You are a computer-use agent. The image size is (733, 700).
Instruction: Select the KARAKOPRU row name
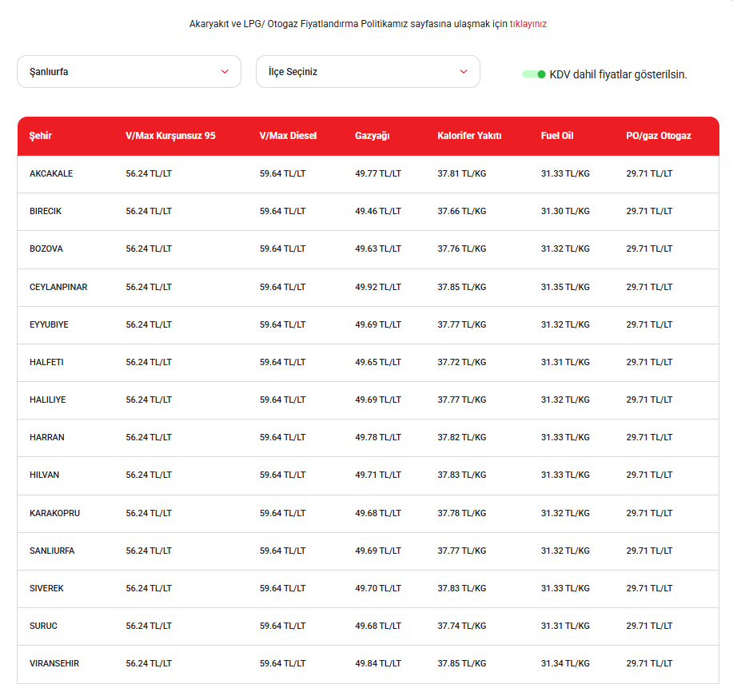point(54,513)
